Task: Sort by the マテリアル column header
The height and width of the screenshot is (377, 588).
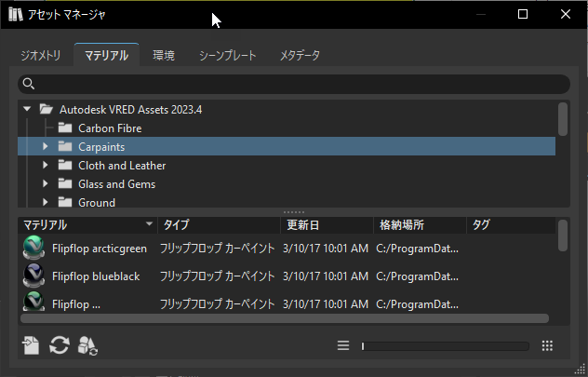Action: pyautogui.click(x=87, y=225)
